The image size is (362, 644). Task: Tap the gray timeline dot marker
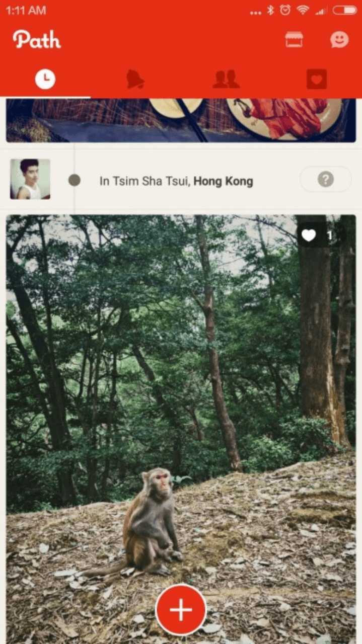pos(75,180)
